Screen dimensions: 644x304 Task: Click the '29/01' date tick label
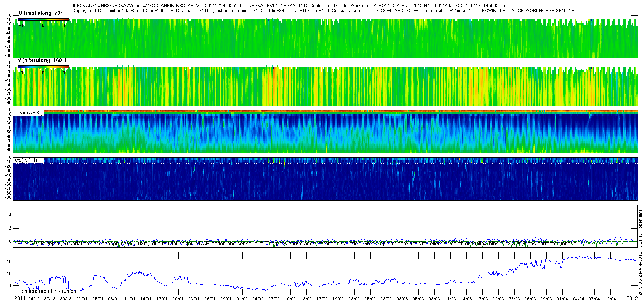coord(226,299)
